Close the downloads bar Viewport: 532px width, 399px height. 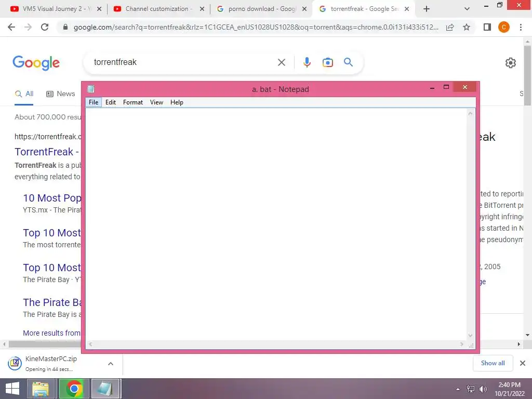point(523,363)
